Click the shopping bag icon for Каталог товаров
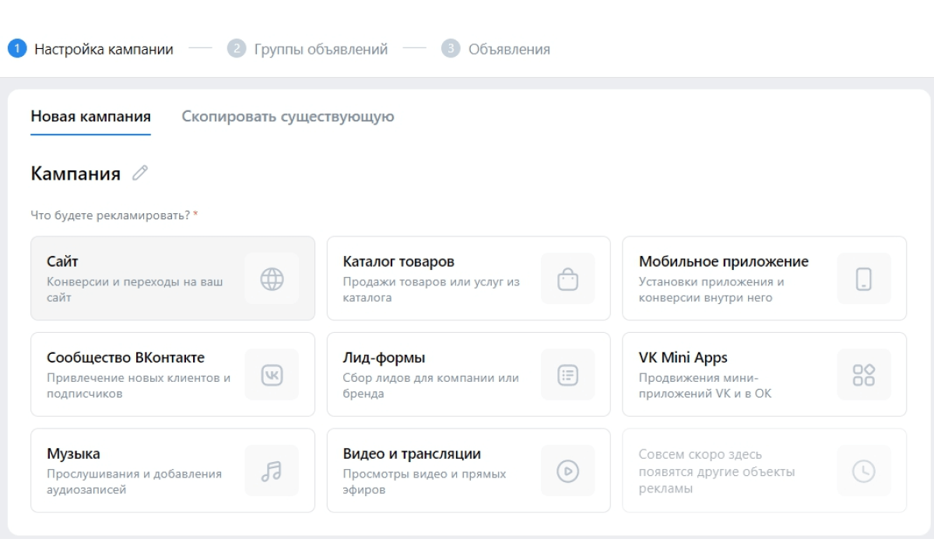Image resolution: width=934 pixels, height=560 pixels. click(x=568, y=278)
